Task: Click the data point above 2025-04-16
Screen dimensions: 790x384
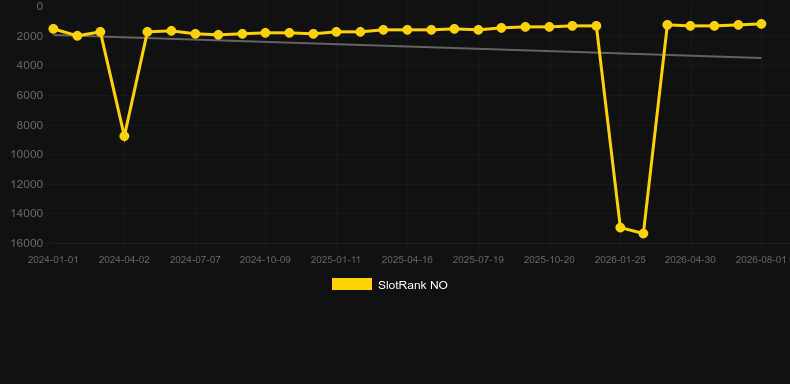Action: pyautogui.click(x=407, y=30)
